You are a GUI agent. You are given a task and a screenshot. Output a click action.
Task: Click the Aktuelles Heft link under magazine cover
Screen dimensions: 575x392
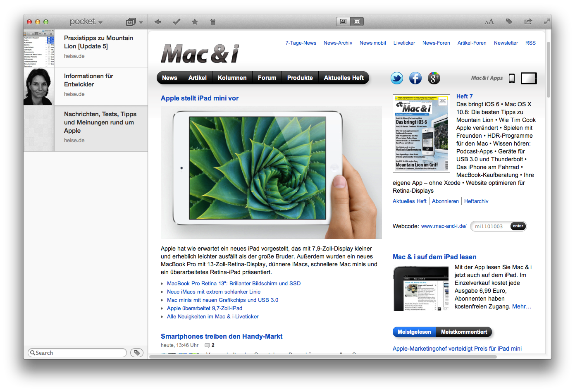(x=410, y=201)
